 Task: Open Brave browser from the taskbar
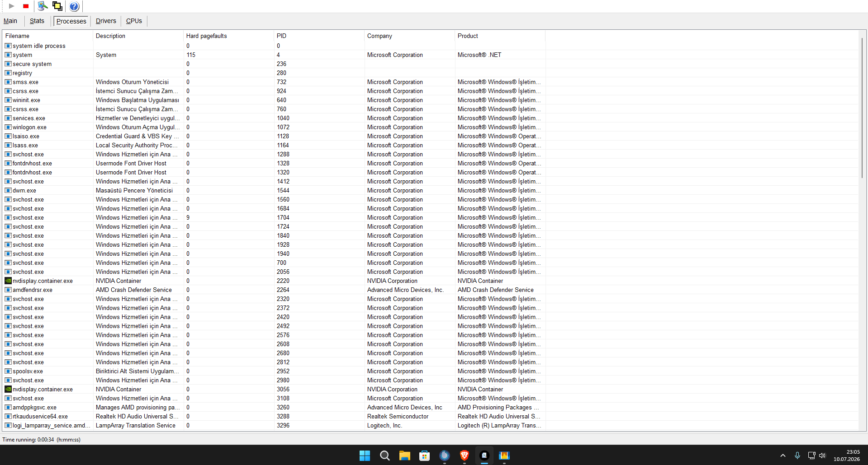click(x=465, y=456)
